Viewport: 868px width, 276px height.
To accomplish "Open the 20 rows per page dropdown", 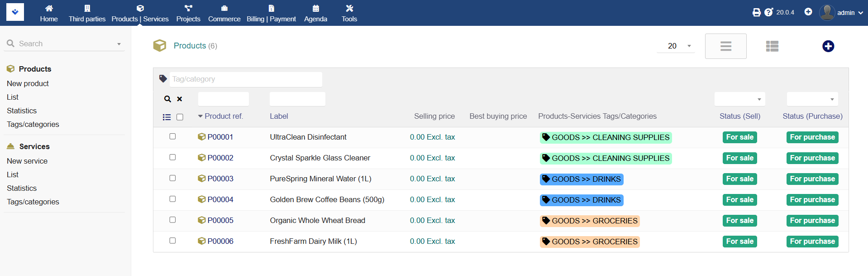I will click(676, 46).
